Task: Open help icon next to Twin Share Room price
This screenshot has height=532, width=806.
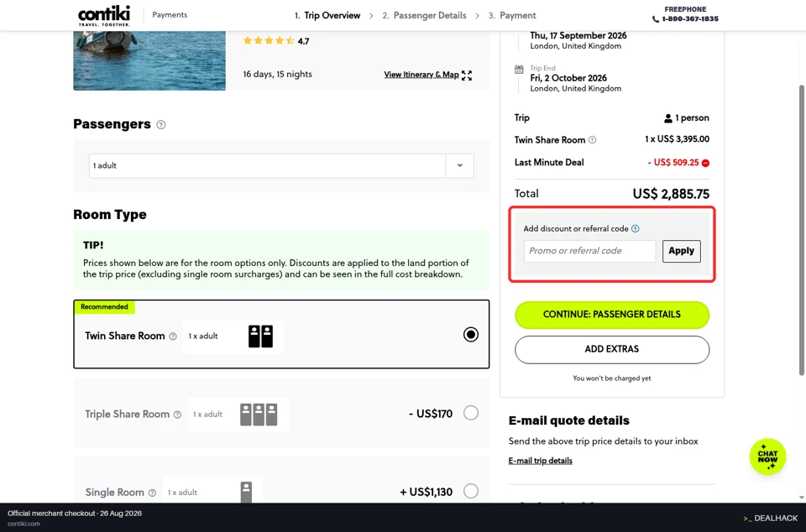Action: tap(592, 139)
